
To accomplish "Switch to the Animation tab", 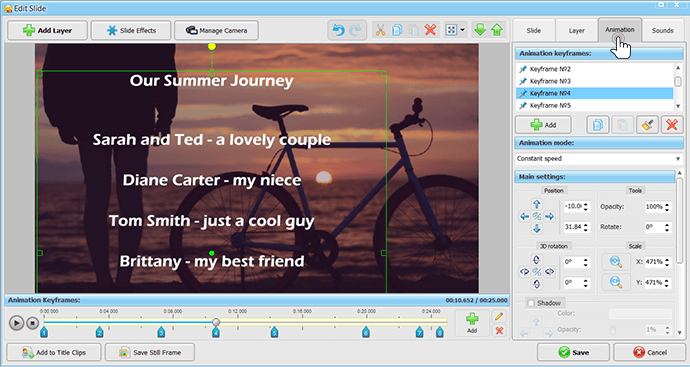I will point(620,29).
